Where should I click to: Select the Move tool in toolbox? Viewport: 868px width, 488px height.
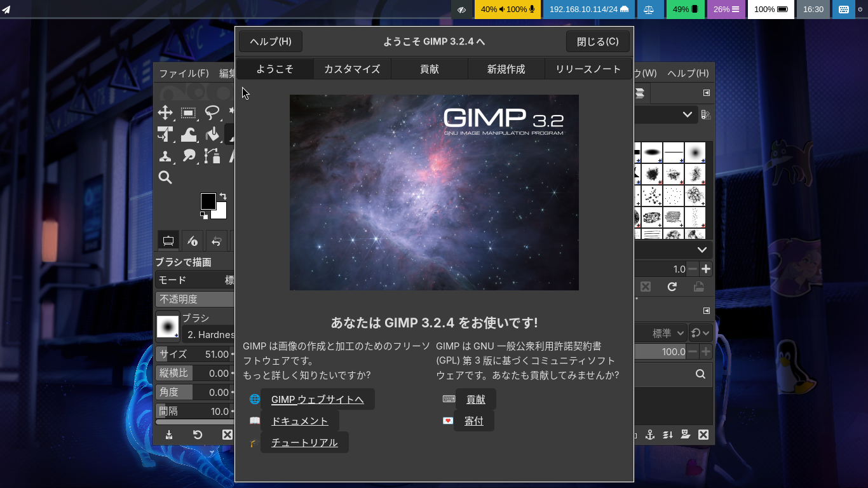tap(165, 113)
